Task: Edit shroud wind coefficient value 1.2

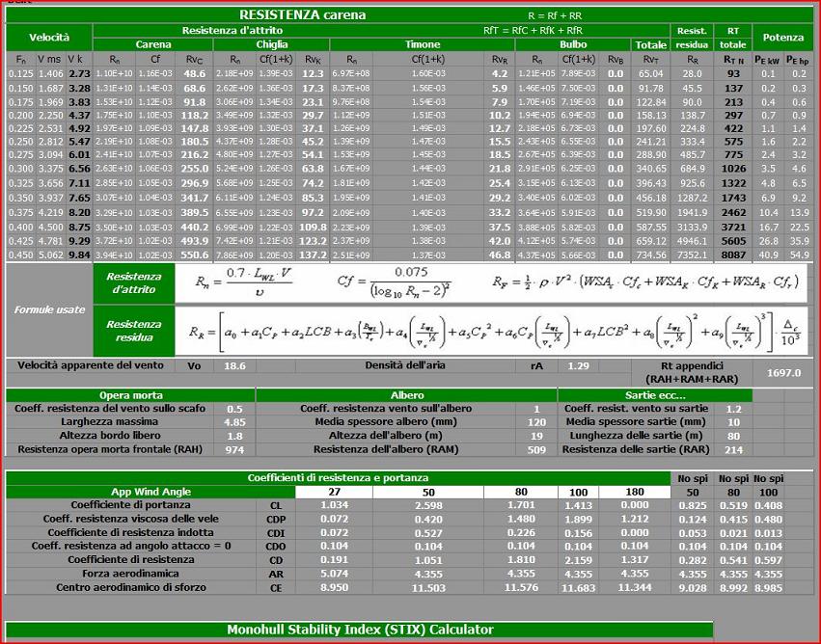Action: [733, 409]
